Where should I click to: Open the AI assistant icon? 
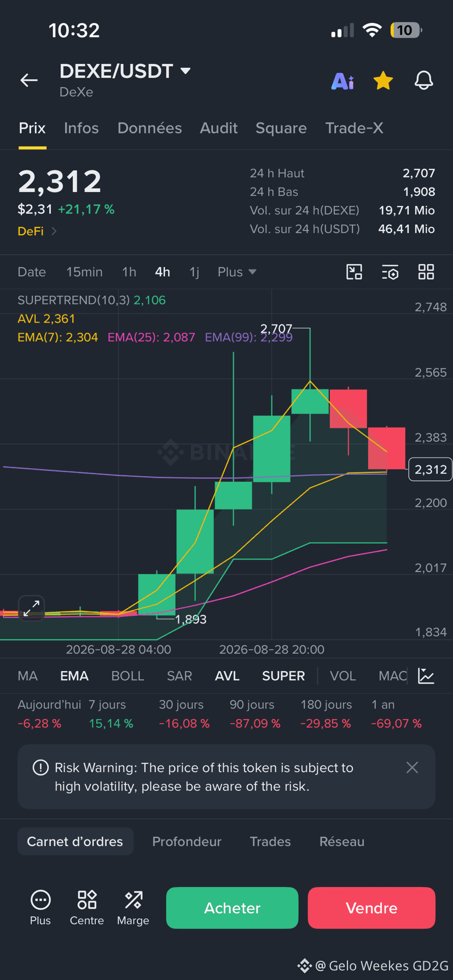(x=343, y=81)
